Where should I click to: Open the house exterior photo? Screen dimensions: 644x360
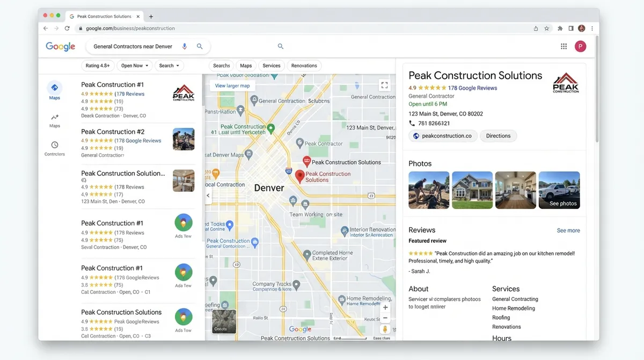[x=472, y=190]
